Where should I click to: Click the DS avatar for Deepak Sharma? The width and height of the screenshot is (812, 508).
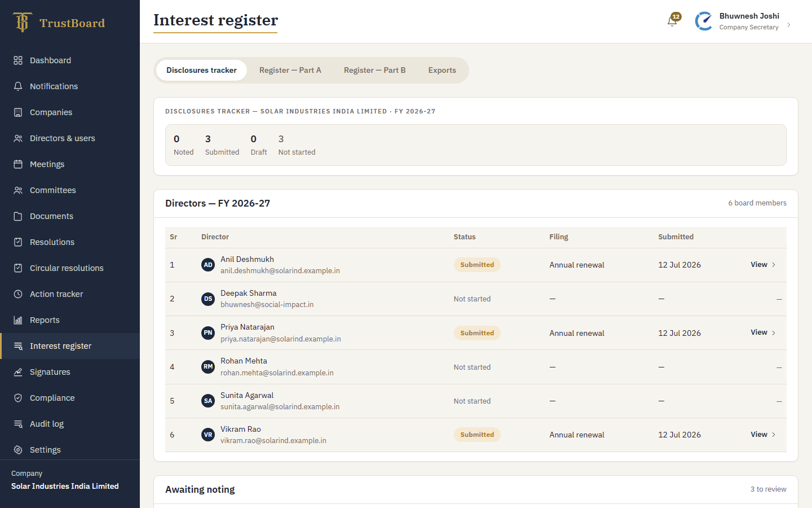tap(208, 299)
